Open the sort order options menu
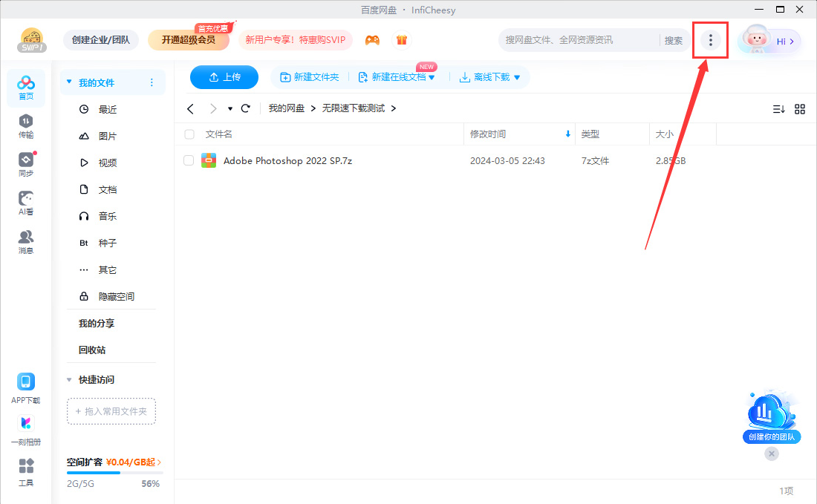The height and width of the screenshot is (504, 817). coord(778,109)
